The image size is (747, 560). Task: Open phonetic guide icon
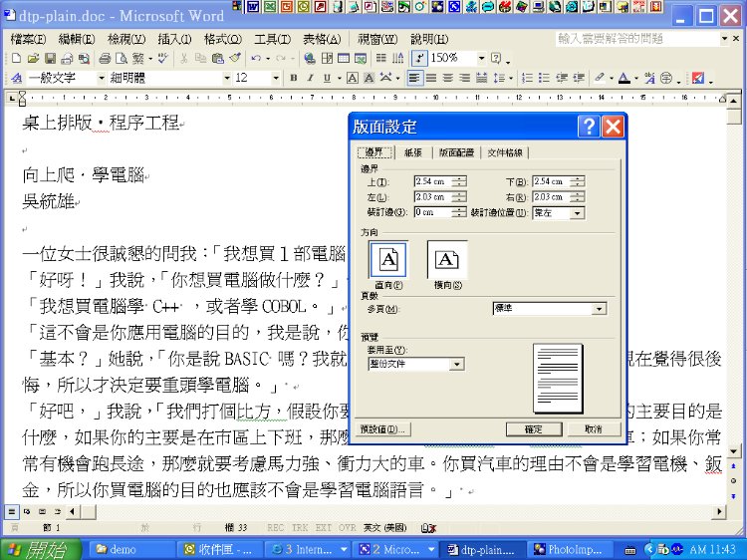click(649, 78)
